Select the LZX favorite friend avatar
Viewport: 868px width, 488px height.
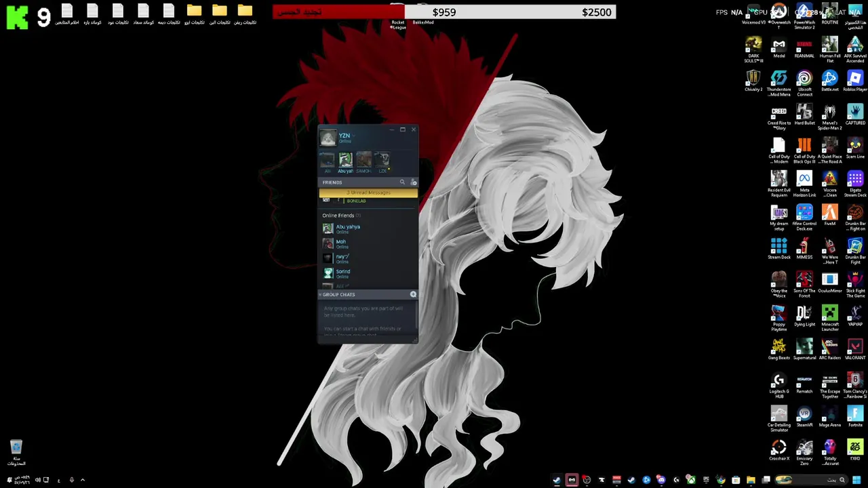coord(382,160)
